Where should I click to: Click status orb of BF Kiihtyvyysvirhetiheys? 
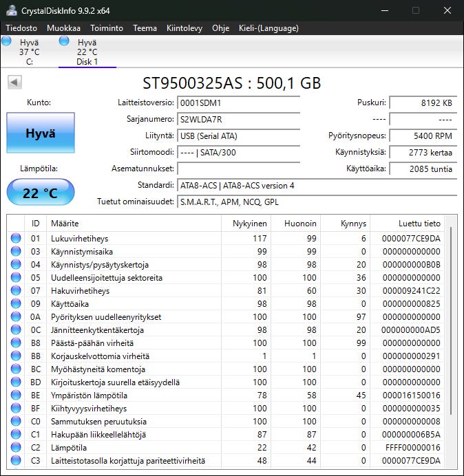[x=16, y=409]
